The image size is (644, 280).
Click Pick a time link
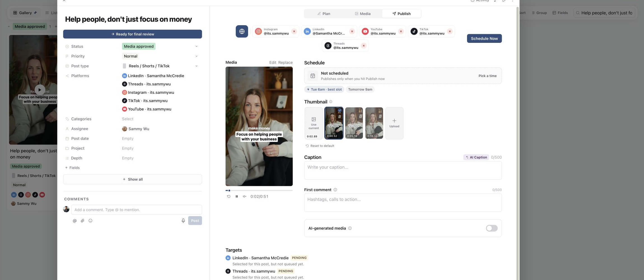(x=487, y=76)
